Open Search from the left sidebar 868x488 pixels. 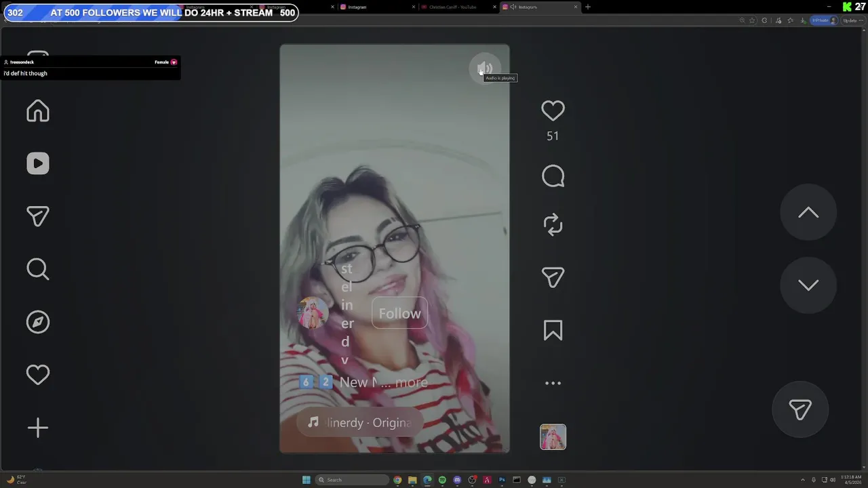38,269
